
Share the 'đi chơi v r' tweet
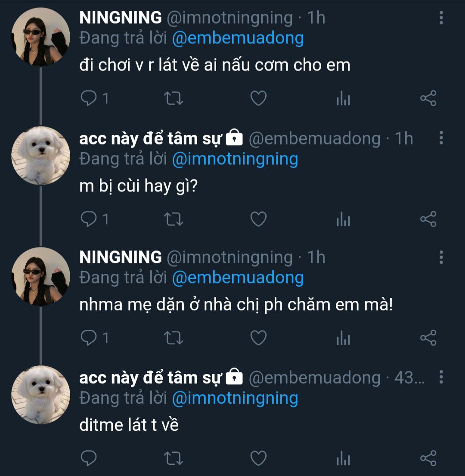click(428, 99)
